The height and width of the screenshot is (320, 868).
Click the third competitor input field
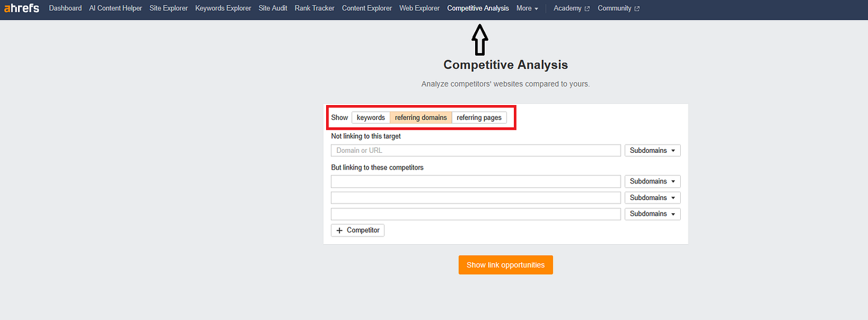coord(476,214)
